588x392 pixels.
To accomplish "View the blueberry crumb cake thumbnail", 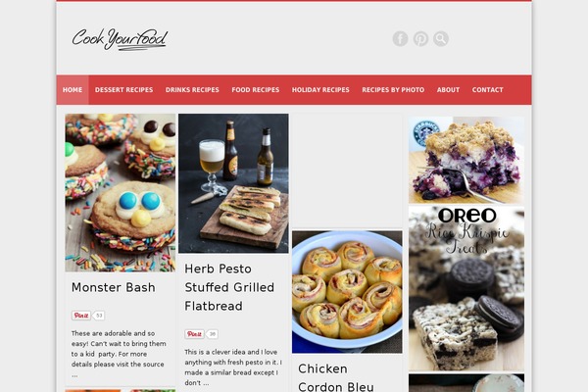I will [466, 160].
